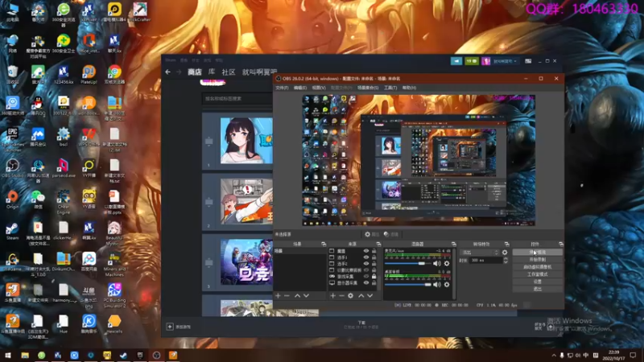Open the Steam desktop shortcut
This screenshot has width=644, height=362.
click(x=12, y=231)
